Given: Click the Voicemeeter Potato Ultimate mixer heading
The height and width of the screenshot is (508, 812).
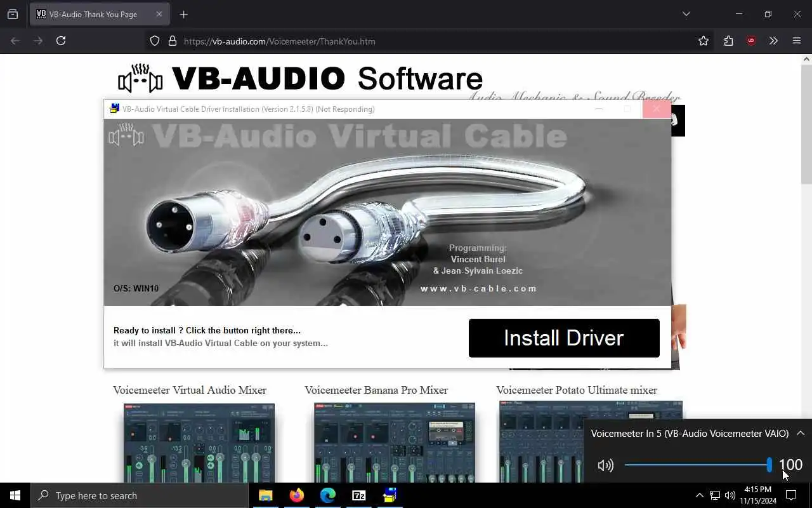Looking at the screenshot, I should [x=577, y=390].
